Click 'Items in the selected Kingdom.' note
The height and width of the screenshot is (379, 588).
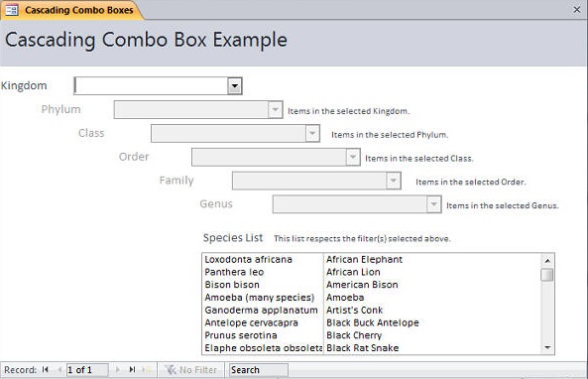(349, 111)
